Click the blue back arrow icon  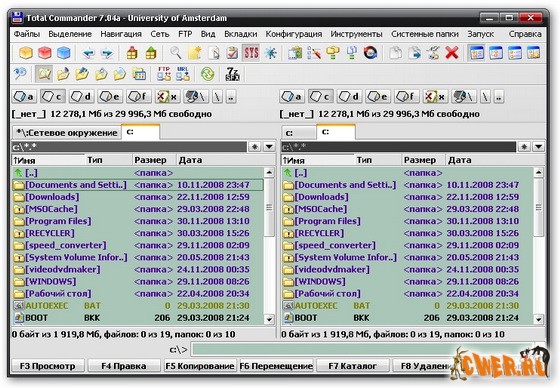point(88,53)
